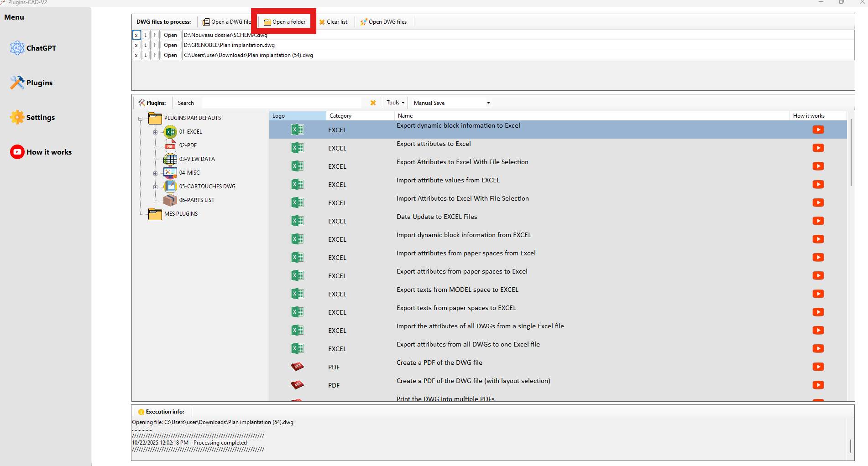Screen dimensions: 868x466
Task: Remove SCHEMA.dwg with its x button
Action: (136, 35)
